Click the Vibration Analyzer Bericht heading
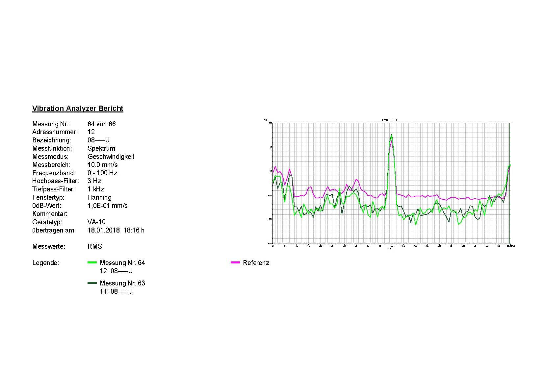The height and width of the screenshot is (392, 543). [78, 109]
